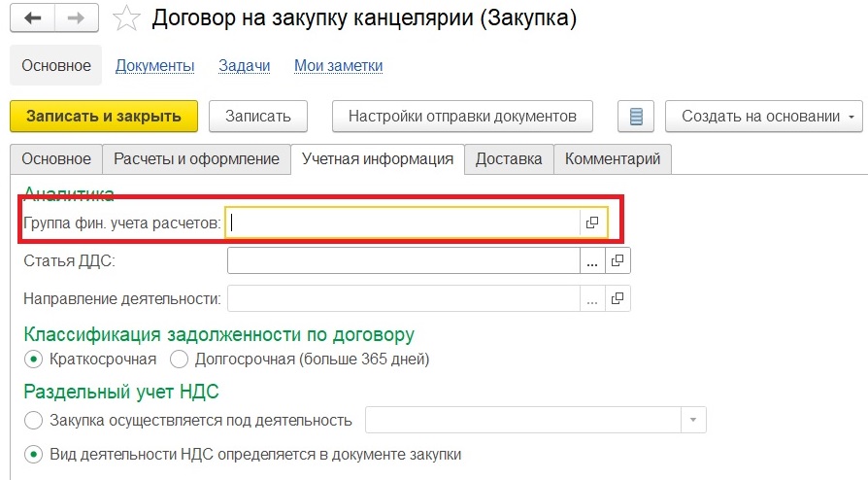Viewport: 868px width, 480px height.
Task: Click the Направление деятельности label
Action: [x=121, y=298]
